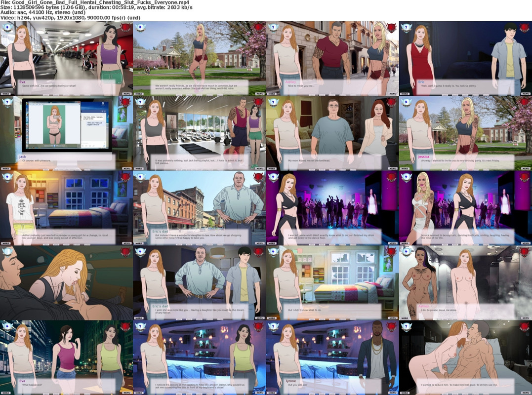Select the speaker name 'Jessica' in the campus frame
The width and height of the screenshot is (532, 395).
click(424, 157)
